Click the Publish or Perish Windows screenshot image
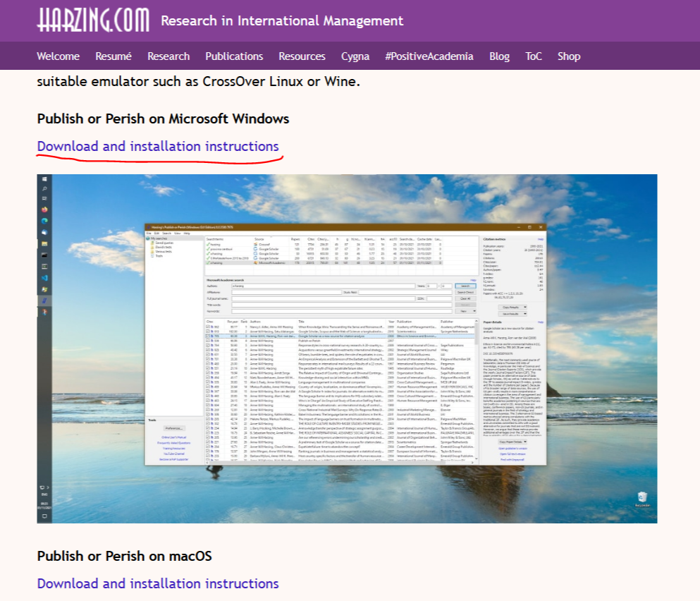Image resolution: width=700 pixels, height=601 pixels. click(x=347, y=348)
